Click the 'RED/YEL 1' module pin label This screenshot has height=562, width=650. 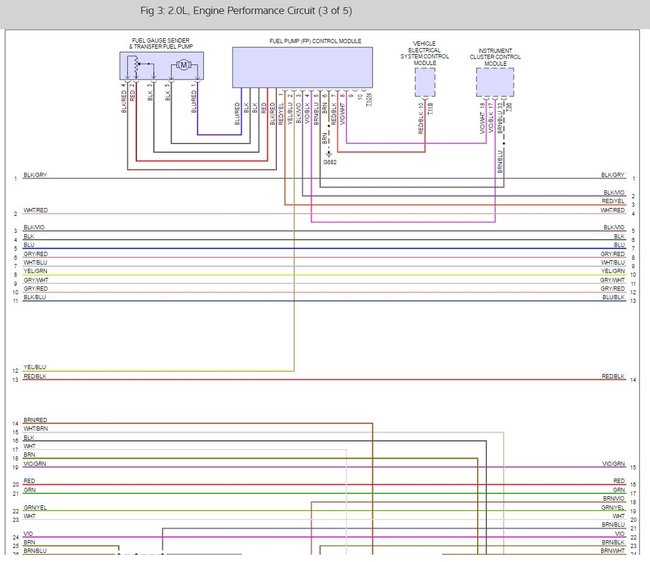[x=281, y=109]
